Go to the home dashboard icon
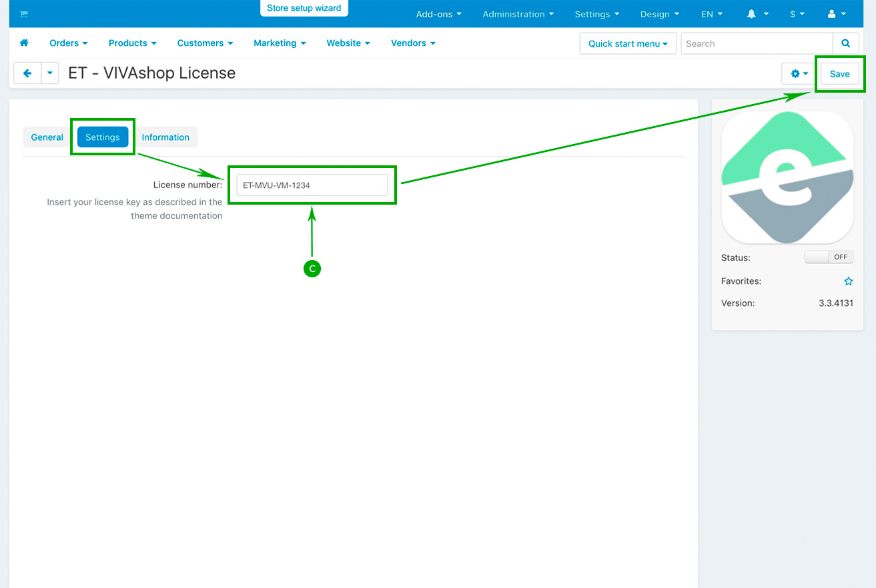 pos(25,43)
